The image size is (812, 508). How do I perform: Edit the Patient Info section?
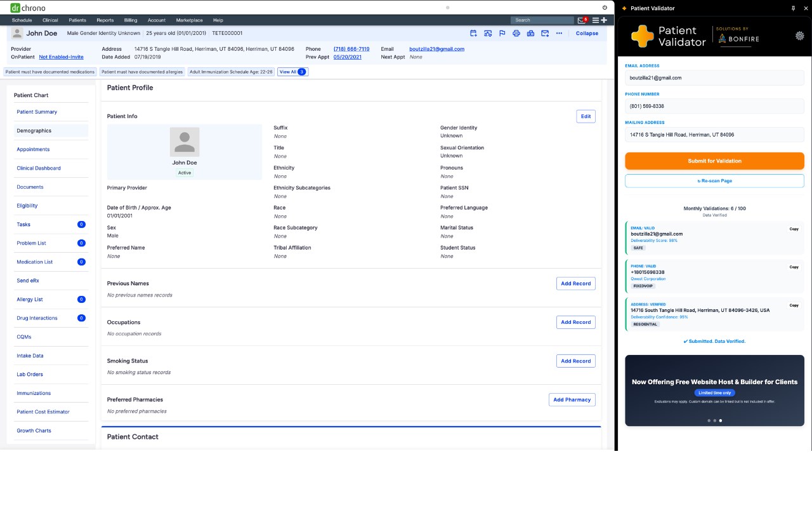coord(586,116)
